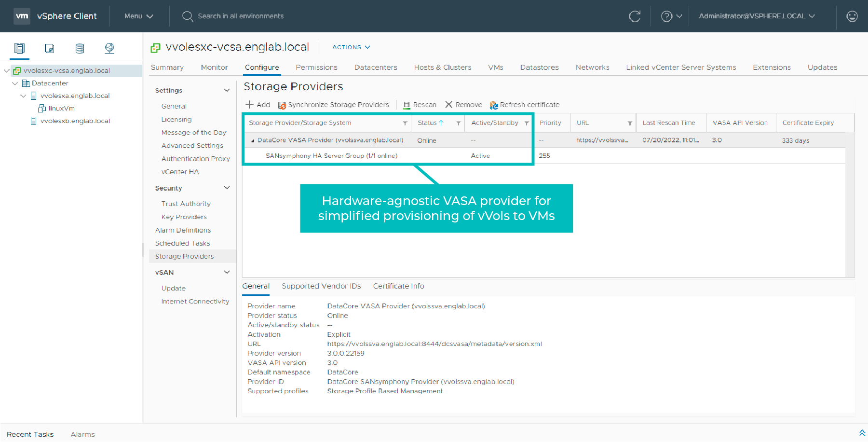Switch to the Certificate Info tab

point(398,286)
